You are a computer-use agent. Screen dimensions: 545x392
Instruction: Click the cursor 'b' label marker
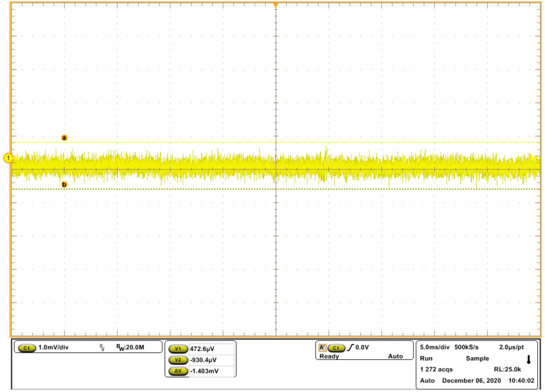click(64, 185)
